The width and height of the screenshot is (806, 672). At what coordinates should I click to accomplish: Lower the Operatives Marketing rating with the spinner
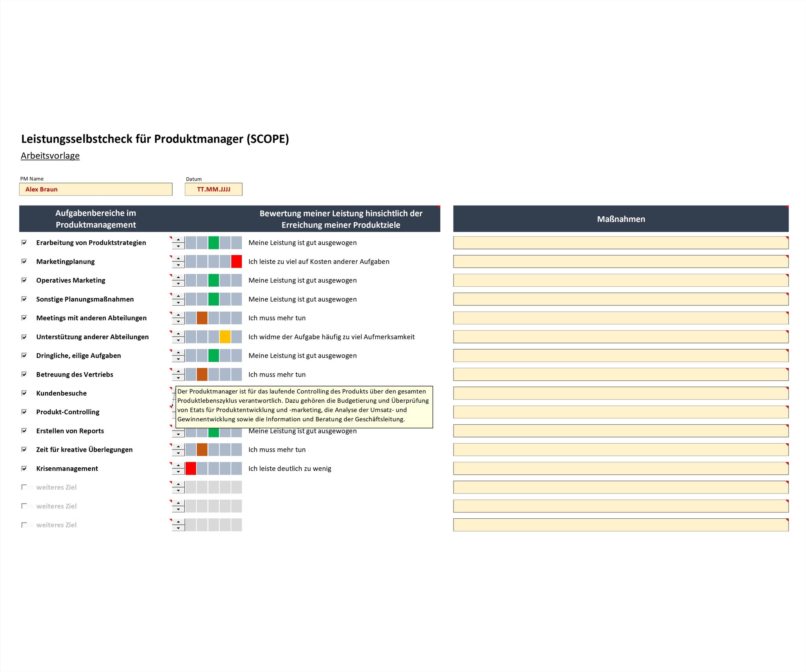[x=178, y=283]
